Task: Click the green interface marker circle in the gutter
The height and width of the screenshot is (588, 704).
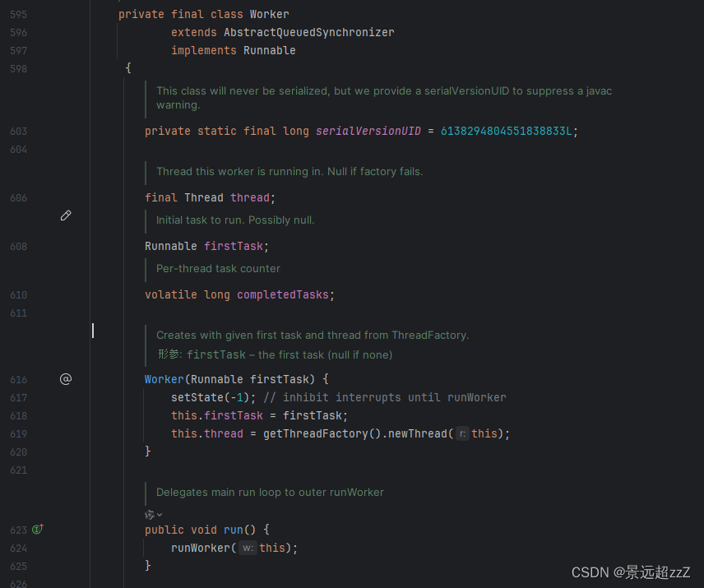Action: (35, 530)
